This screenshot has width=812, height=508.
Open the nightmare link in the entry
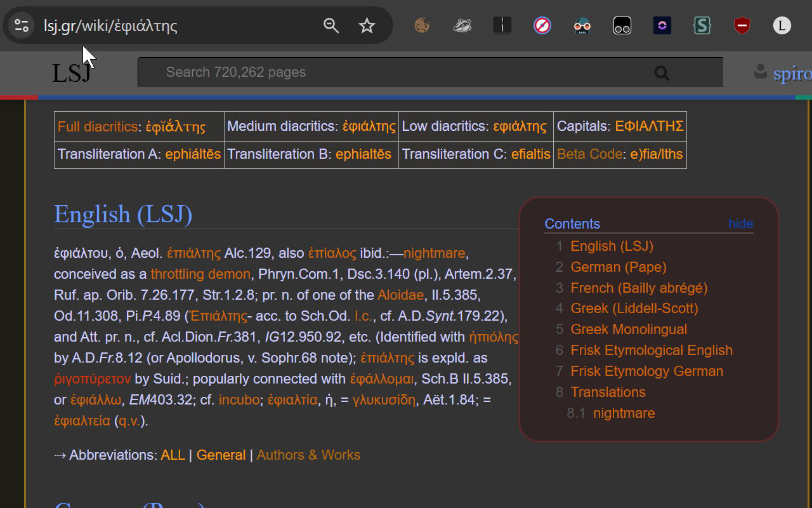pyautogui.click(x=434, y=253)
